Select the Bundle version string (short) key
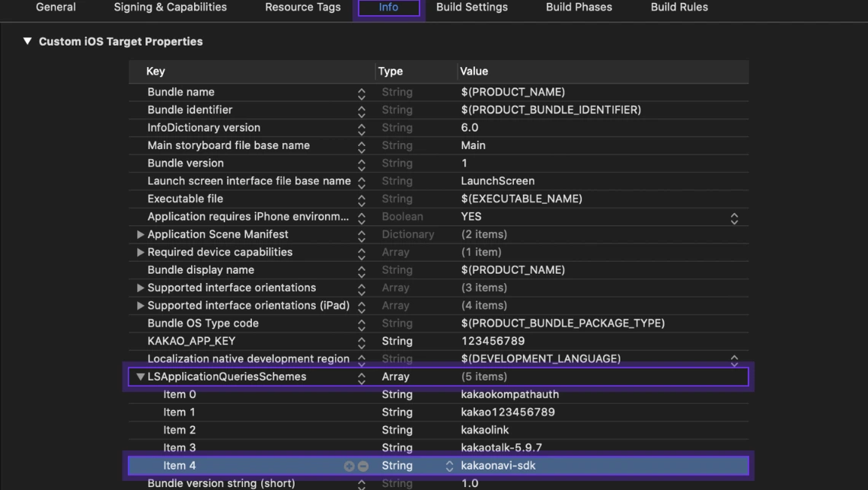Image resolution: width=868 pixels, height=490 pixels. 221,483
